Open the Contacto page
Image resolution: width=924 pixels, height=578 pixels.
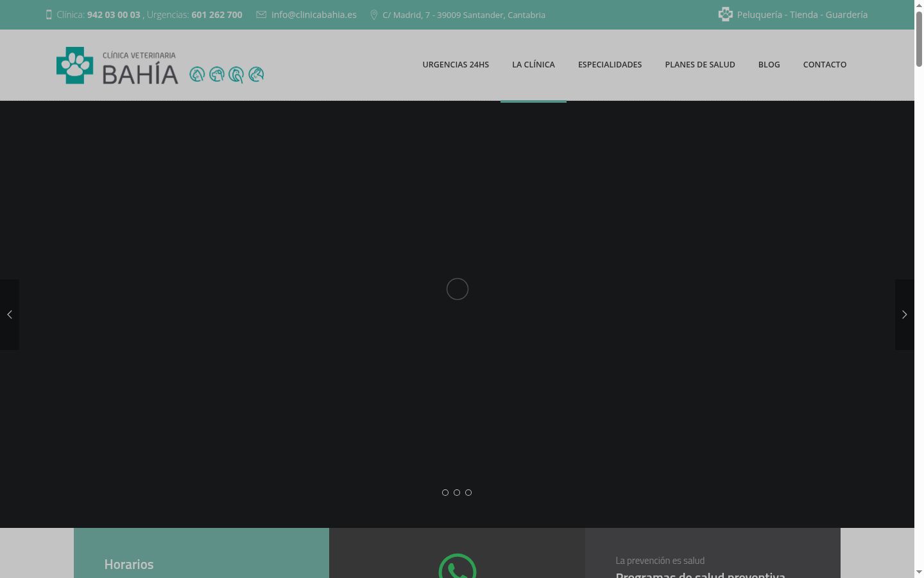825,65
